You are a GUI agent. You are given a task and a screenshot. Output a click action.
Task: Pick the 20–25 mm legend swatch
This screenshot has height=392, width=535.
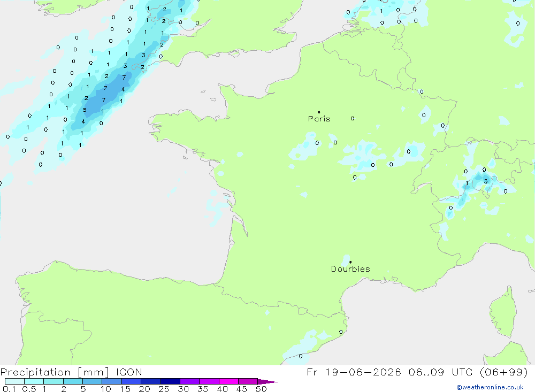coord(151,381)
